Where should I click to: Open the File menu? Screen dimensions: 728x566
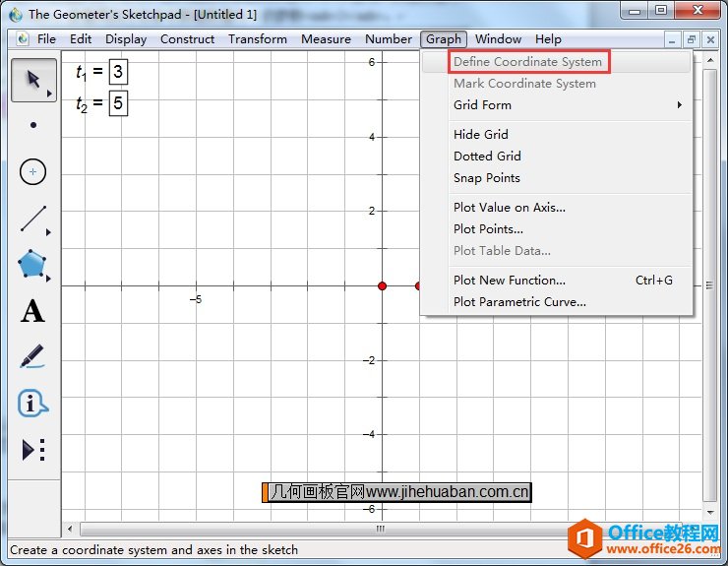(x=46, y=39)
